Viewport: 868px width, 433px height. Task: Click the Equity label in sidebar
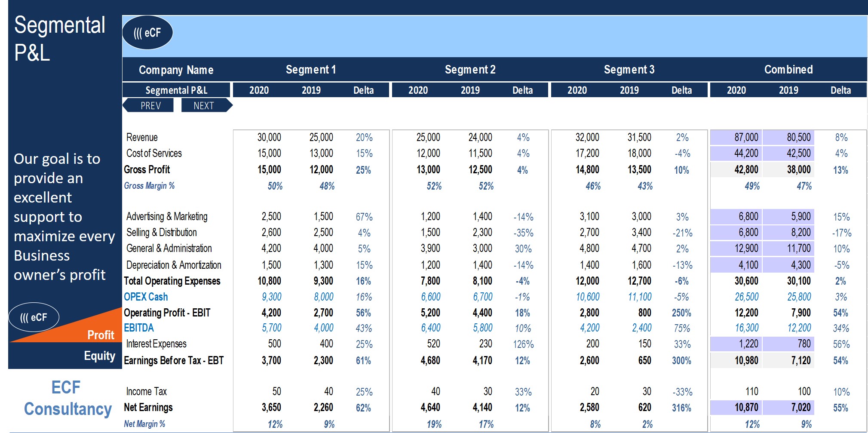[100, 356]
